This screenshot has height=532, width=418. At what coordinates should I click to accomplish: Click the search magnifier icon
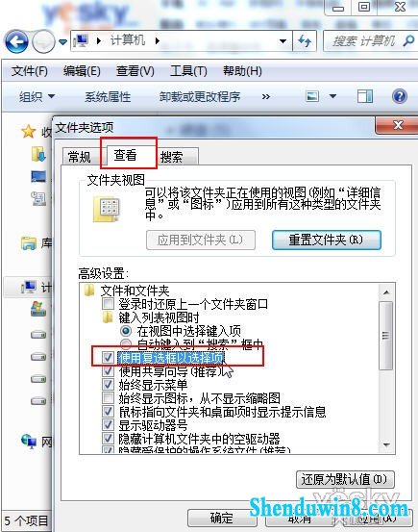point(408,41)
